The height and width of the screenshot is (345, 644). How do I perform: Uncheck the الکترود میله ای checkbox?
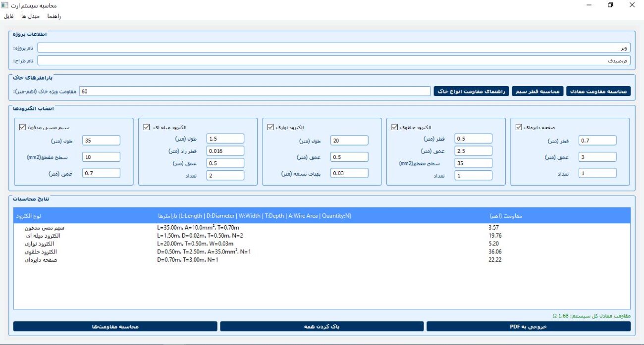(x=146, y=127)
